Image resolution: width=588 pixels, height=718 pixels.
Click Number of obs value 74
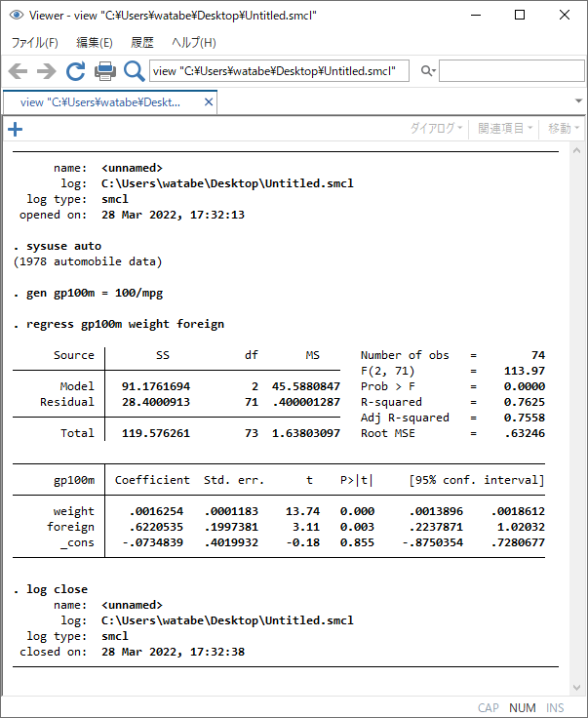(x=538, y=355)
